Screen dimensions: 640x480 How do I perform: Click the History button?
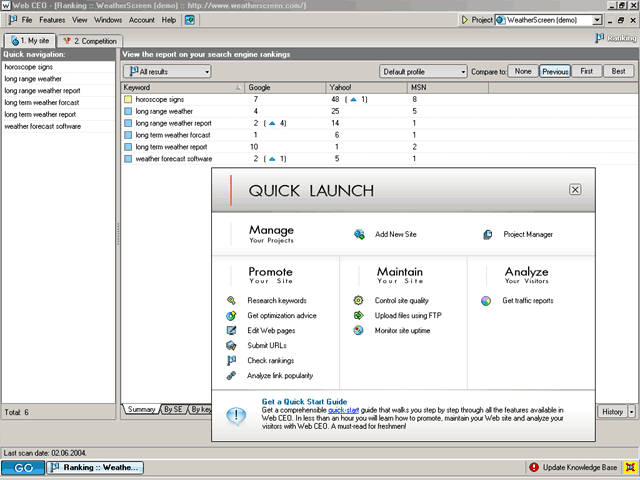pos(612,412)
